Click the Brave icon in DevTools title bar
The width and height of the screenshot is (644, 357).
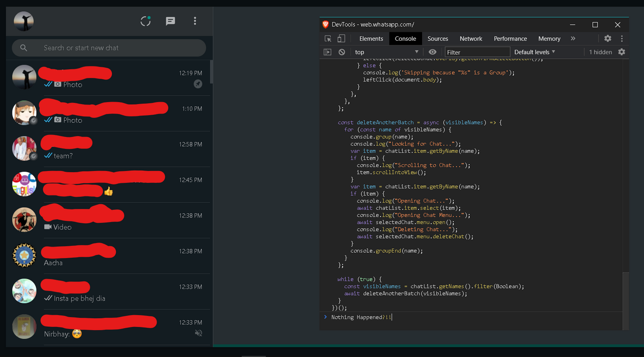pyautogui.click(x=326, y=24)
